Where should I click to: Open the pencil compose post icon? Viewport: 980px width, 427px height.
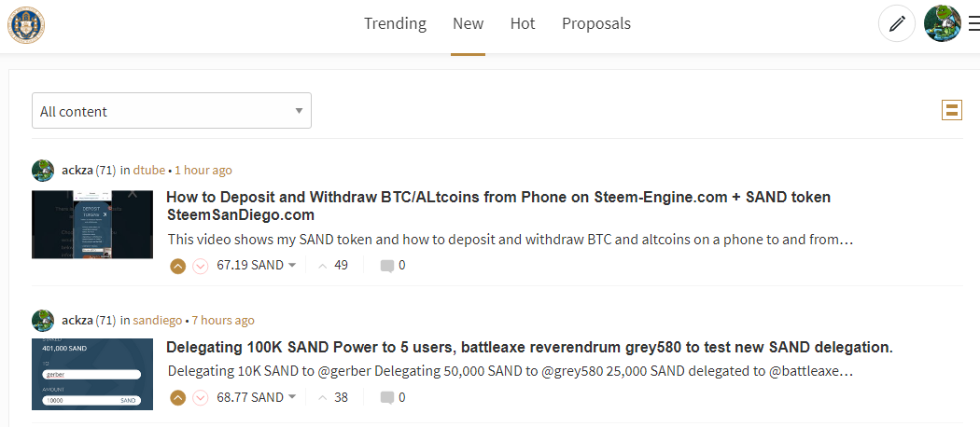[897, 24]
